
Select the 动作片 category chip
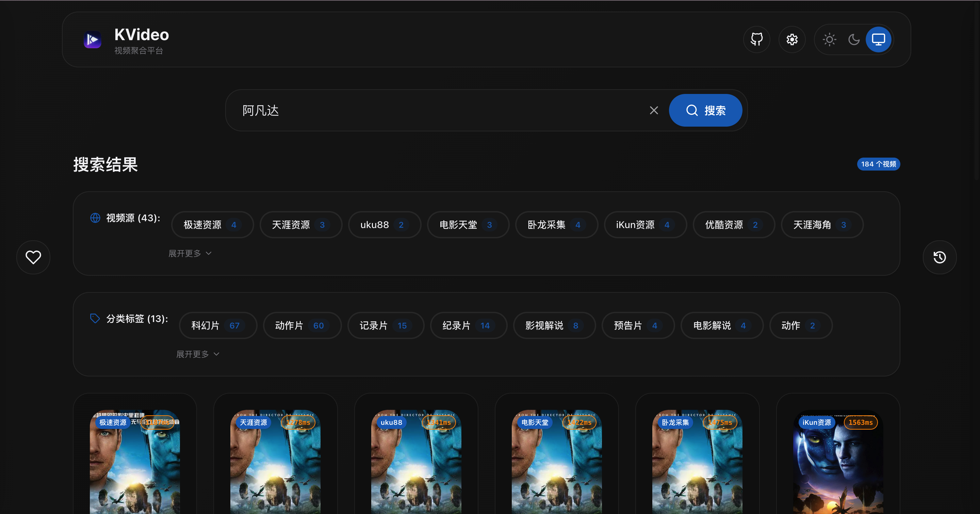coord(302,326)
